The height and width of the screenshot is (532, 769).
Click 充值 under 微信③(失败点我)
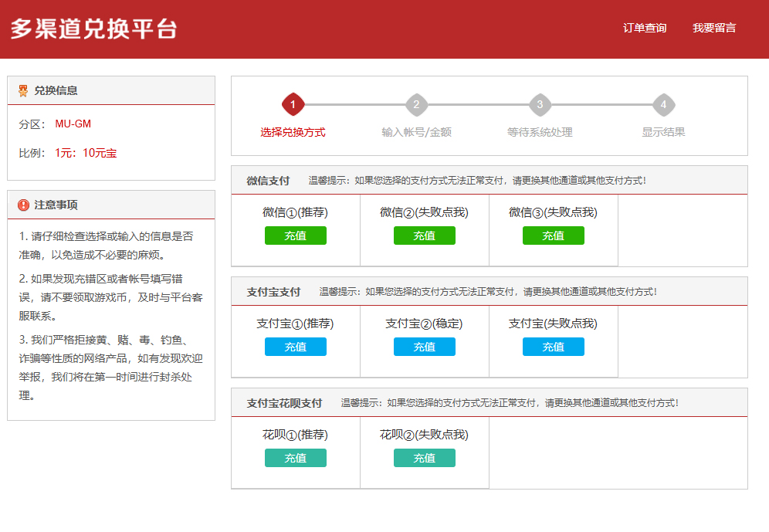554,236
